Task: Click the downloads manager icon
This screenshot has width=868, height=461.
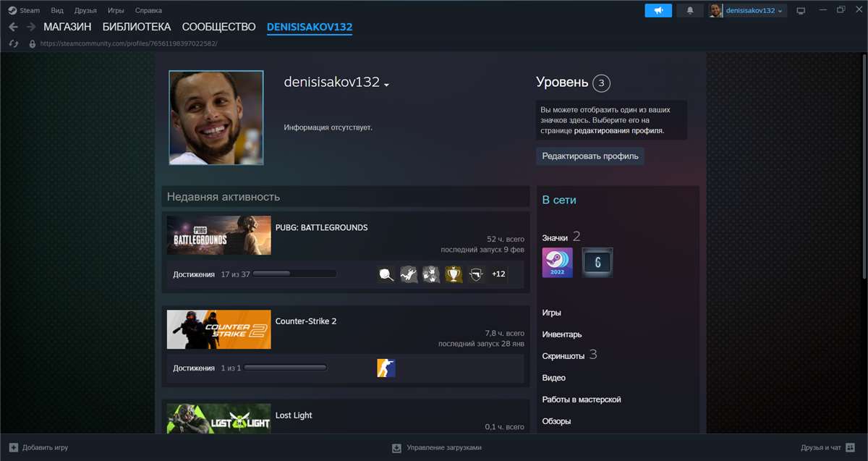Action: pos(396,447)
